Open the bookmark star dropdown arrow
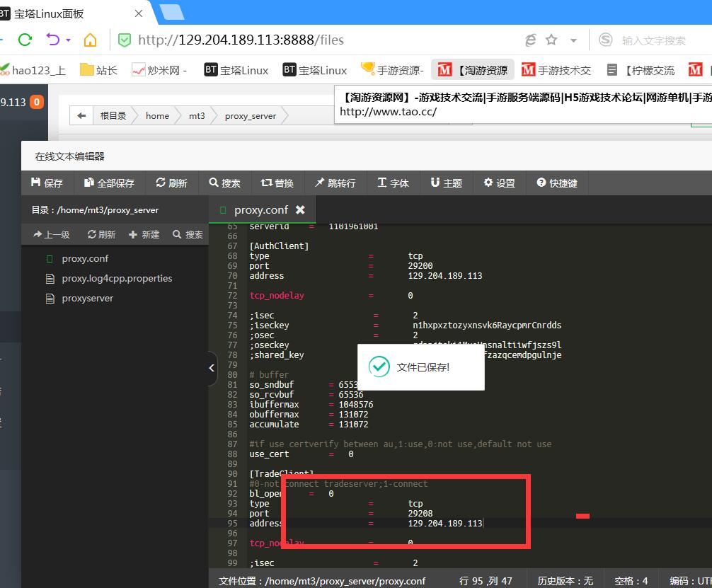Image resolution: width=712 pixels, height=588 pixels. point(573,40)
